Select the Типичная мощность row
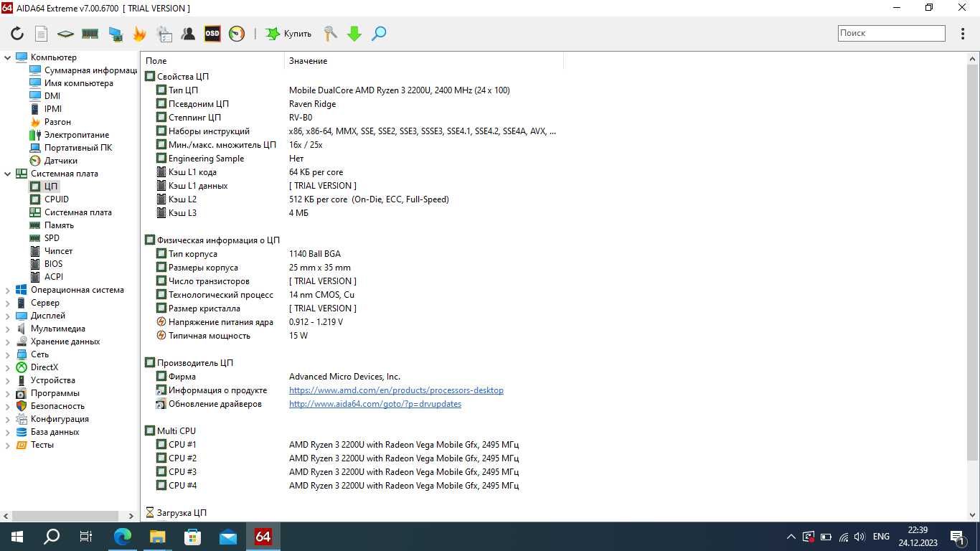Viewport: 980px width, 551px height. tap(352, 336)
